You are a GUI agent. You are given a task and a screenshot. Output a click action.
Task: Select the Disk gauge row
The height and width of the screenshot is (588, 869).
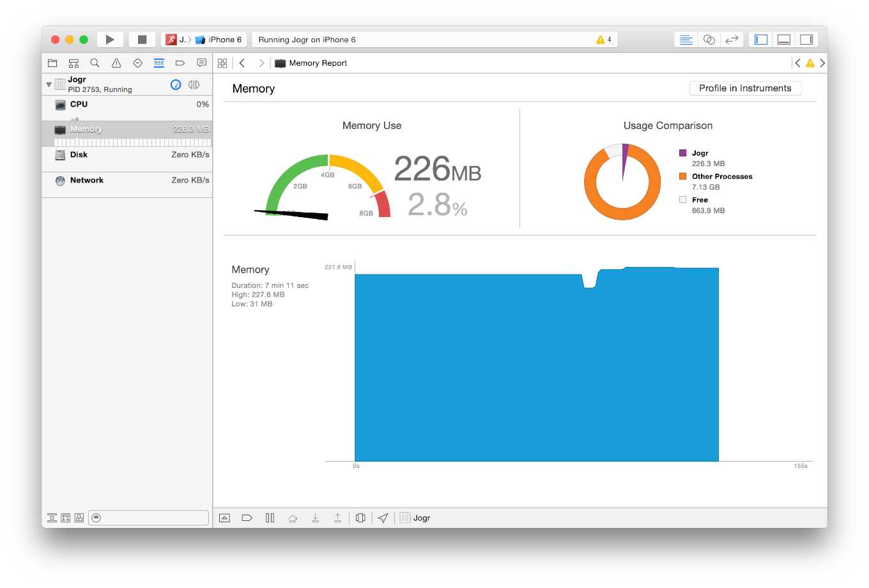(x=127, y=159)
